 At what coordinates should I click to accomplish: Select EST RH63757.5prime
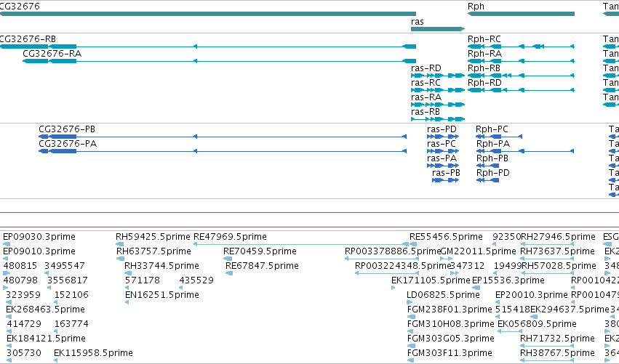(153, 251)
